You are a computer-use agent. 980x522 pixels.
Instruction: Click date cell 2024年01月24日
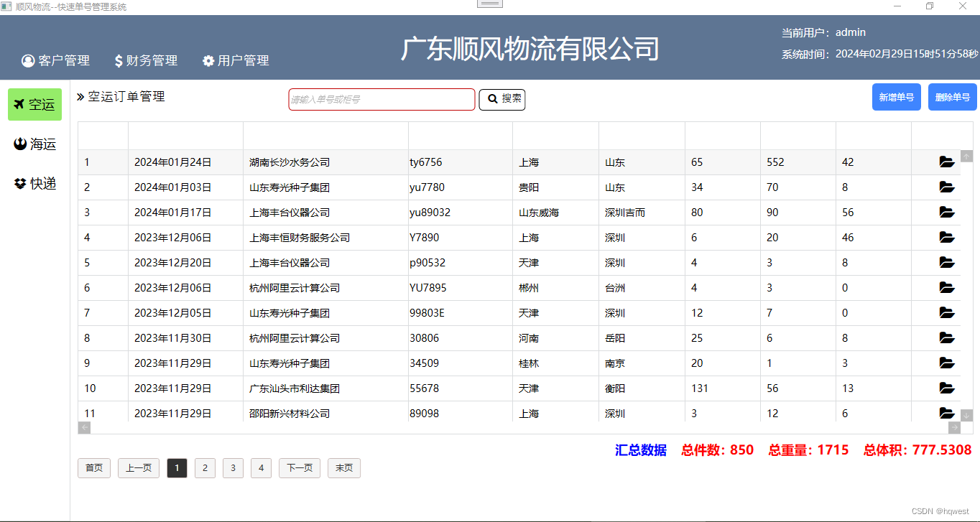point(173,162)
